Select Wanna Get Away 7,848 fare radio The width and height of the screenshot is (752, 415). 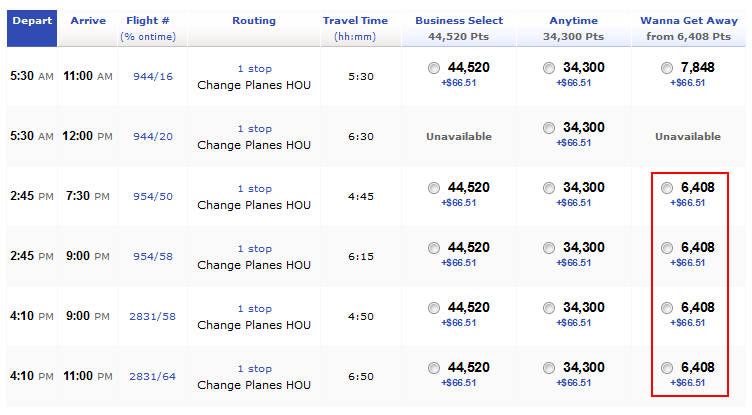tap(667, 68)
